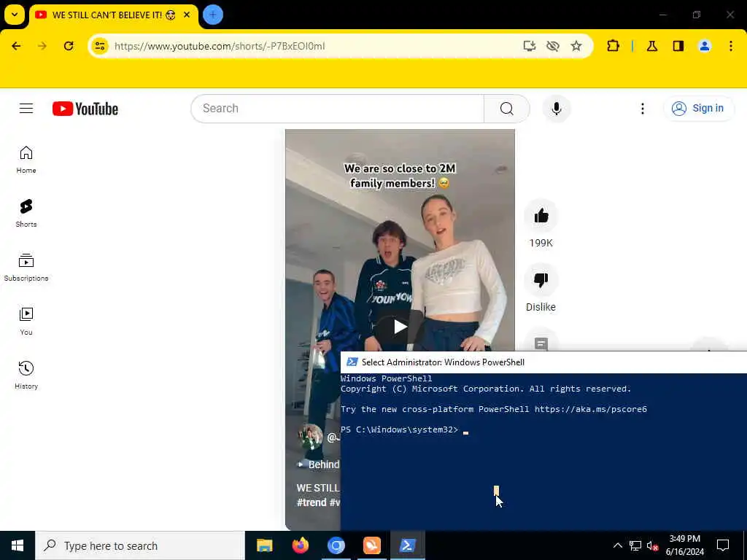This screenshot has height=560, width=747.
Task: Open Home in YouTube sidebar
Action: (26, 160)
